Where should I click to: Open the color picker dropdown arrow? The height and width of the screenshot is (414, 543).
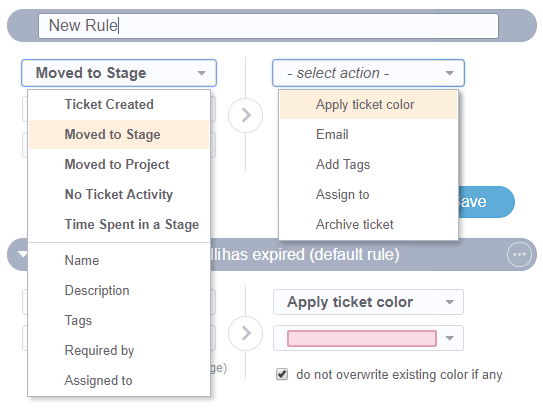point(449,338)
